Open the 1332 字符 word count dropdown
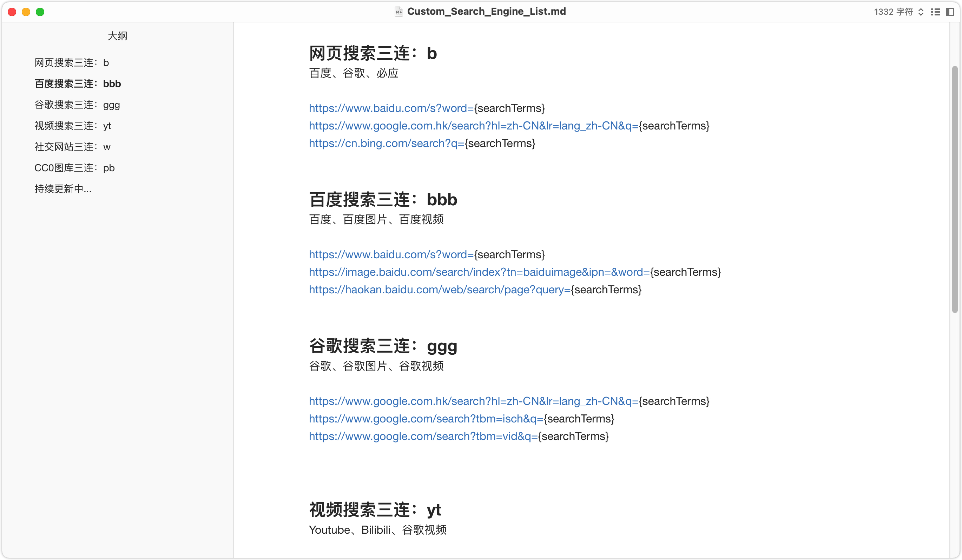Screen dimensions: 962x560 pyautogui.click(x=898, y=12)
